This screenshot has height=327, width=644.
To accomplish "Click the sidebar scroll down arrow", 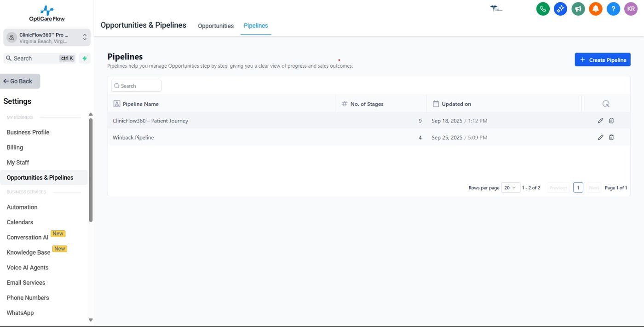I will coord(91,320).
